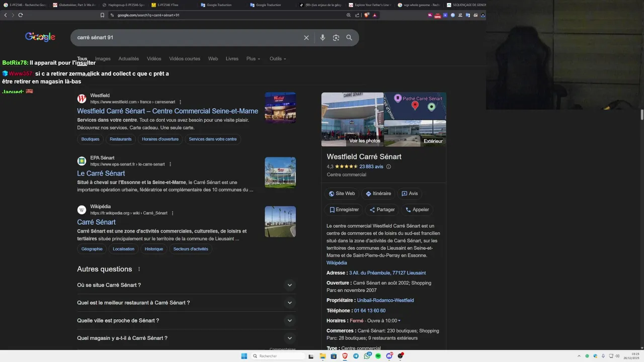
Task: Call phone number 01 64 13 60 60 link
Action: pos(370,311)
